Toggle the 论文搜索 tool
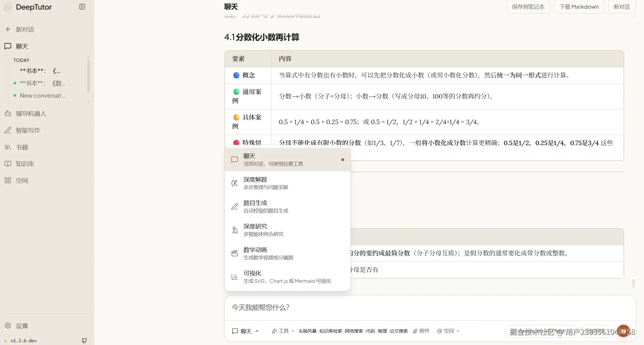Screen dimensions: 644x345 coord(399,331)
